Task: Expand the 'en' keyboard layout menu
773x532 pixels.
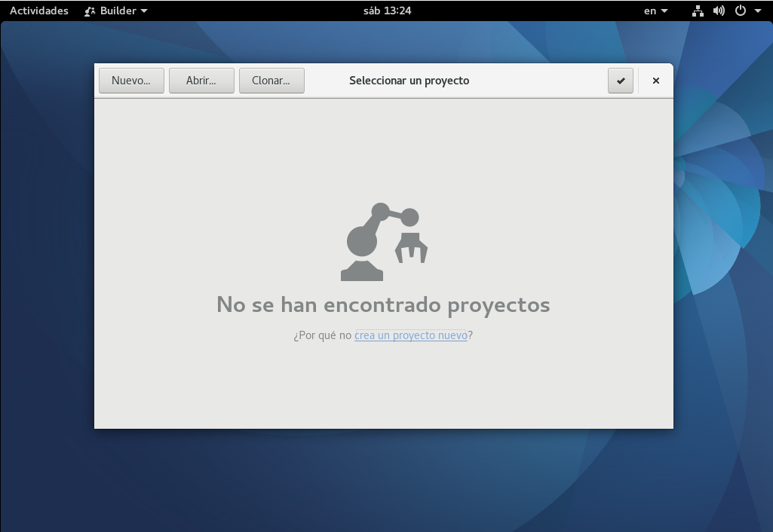Action: tap(655, 11)
